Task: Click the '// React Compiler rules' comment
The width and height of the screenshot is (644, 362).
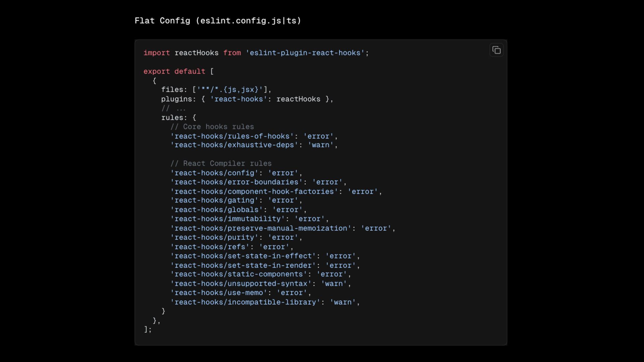Action: point(221,164)
